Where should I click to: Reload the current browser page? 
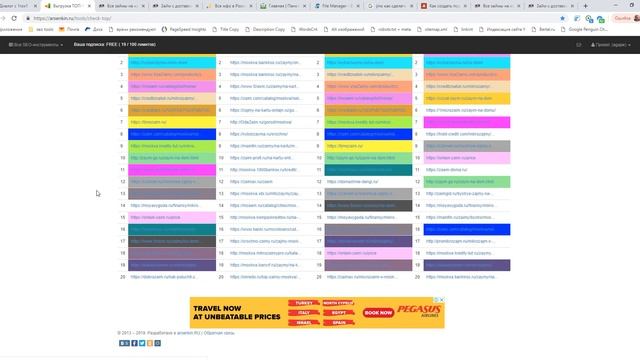[x=14, y=18]
